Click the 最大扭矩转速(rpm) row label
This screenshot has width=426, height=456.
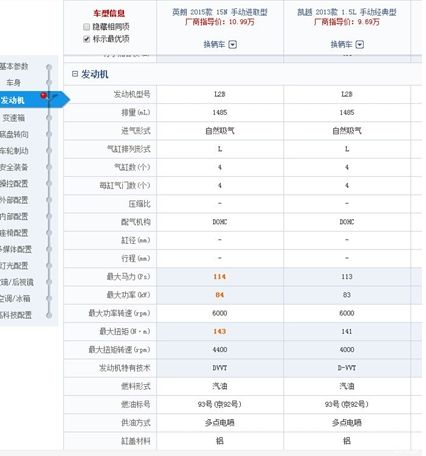(x=119, y=350)
